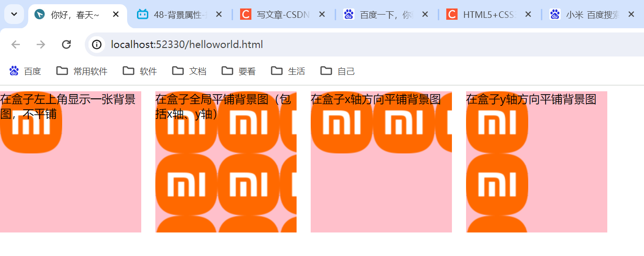The height and width of the screenshot is (256, 644).
Task: Reload the current page
Action: [x=66, y=45]
